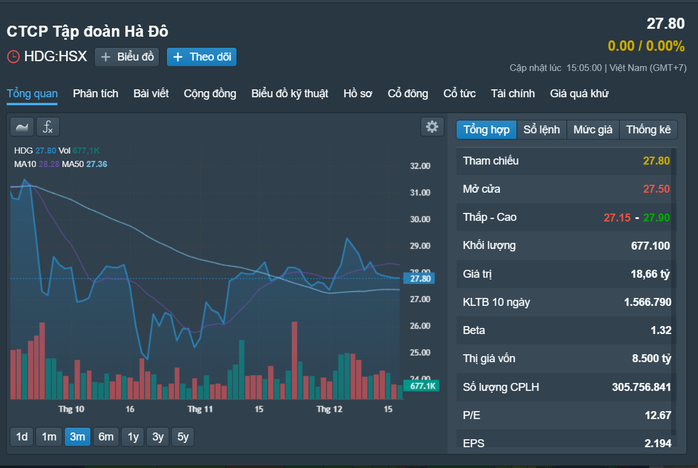Click the EPS value 2.194

click(x=658, y=443)
